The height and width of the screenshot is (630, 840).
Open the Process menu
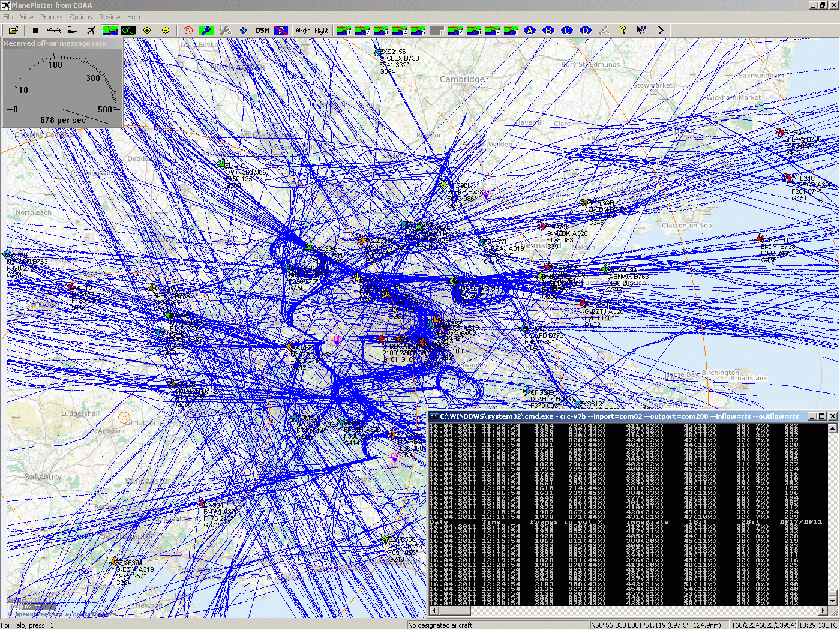51,17
